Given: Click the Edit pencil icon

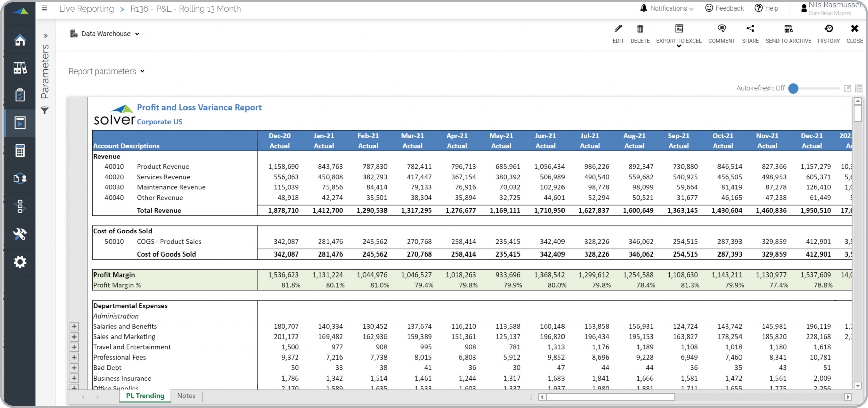Looking at the screenshot, I should (x=618, y=29).
